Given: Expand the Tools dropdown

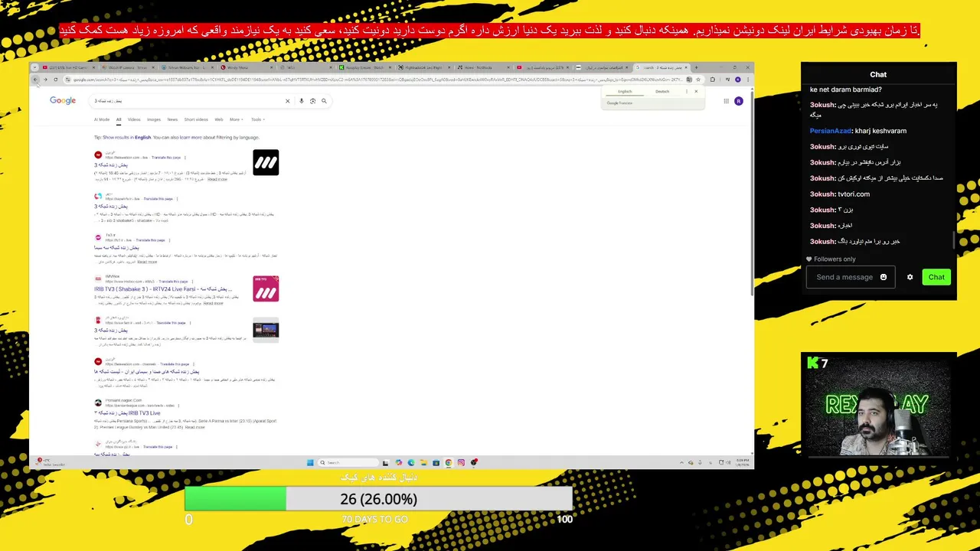Looking at the screenshot, I should point(257,119).
